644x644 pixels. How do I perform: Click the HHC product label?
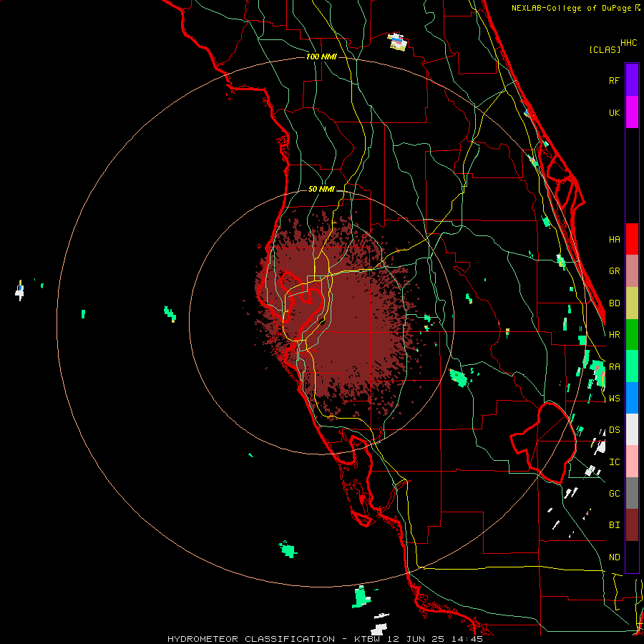click(629, 43)
